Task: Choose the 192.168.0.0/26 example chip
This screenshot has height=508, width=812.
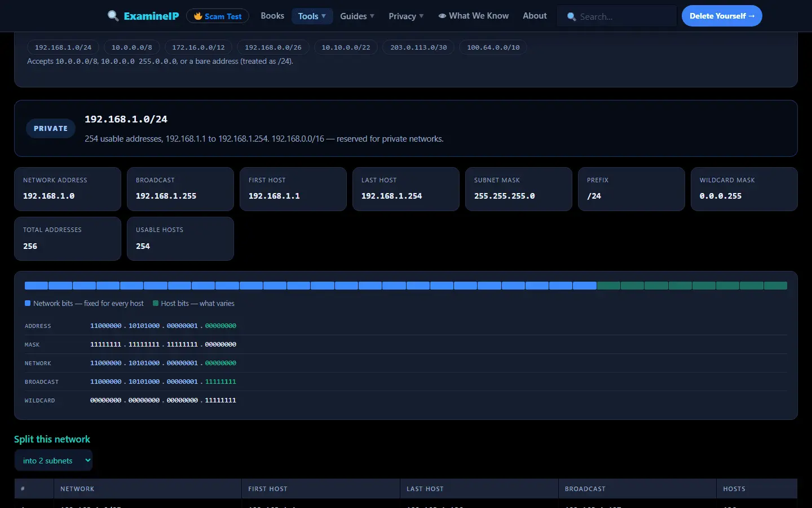Action: [x=273, y=47]
